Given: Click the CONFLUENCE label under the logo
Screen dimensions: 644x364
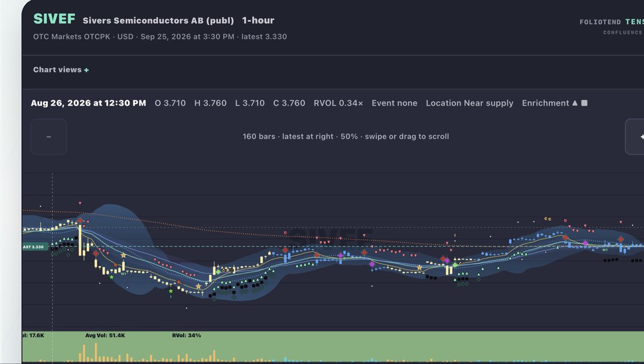Looking at the screenshot, I should (x=623, y=32).
